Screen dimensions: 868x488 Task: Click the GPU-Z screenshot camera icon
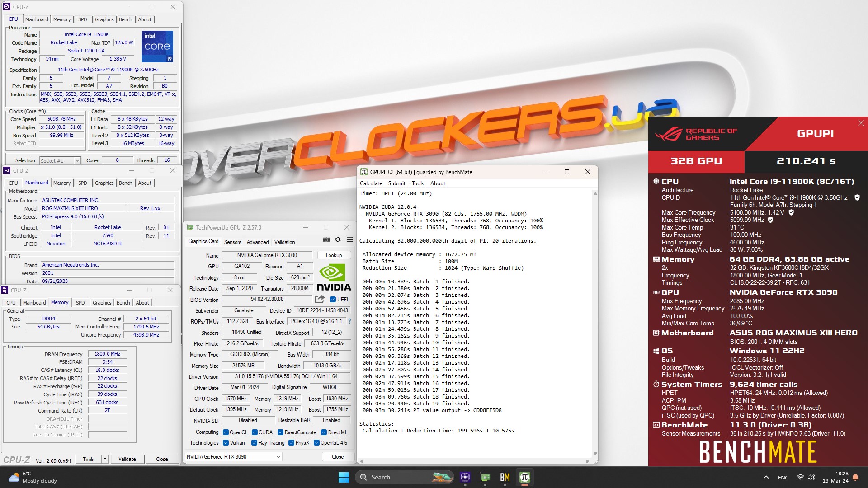tap(326, 239)
